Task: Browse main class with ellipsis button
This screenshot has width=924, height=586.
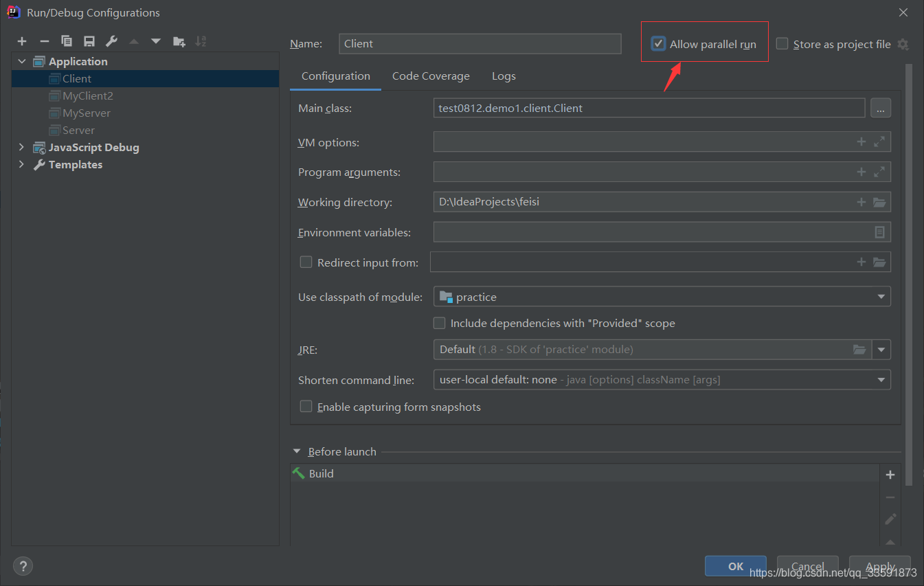Action: [881, 108]
